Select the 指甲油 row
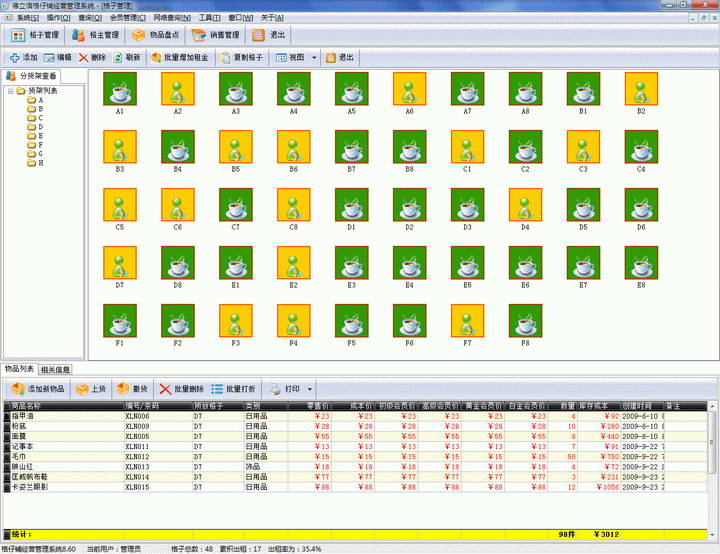 pos(355,416)
